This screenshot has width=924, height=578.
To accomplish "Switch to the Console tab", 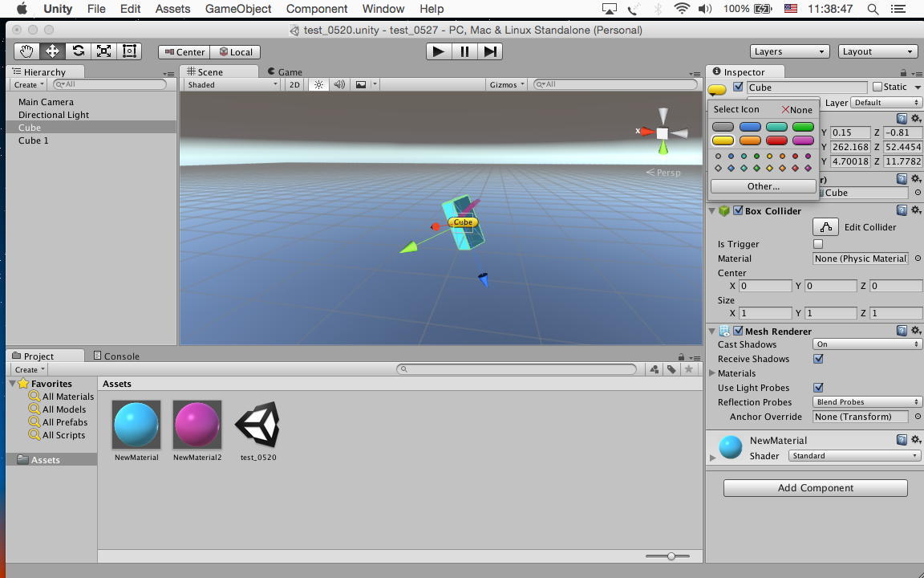I will pos(116,356).
